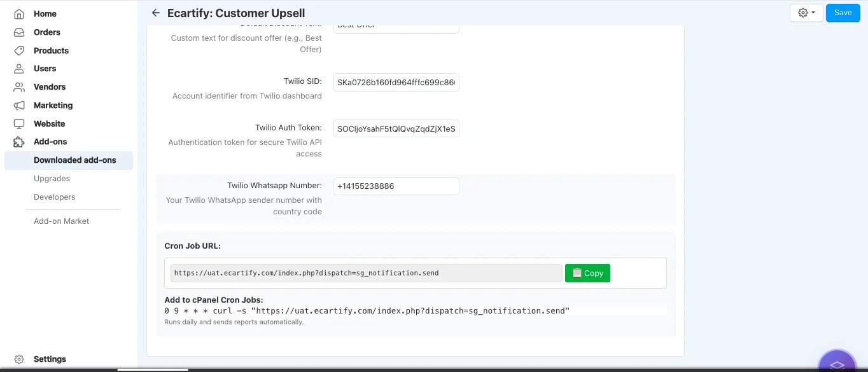868x372 pixels.
Task: Focus the Twilio SID input field
Action: 396,83
